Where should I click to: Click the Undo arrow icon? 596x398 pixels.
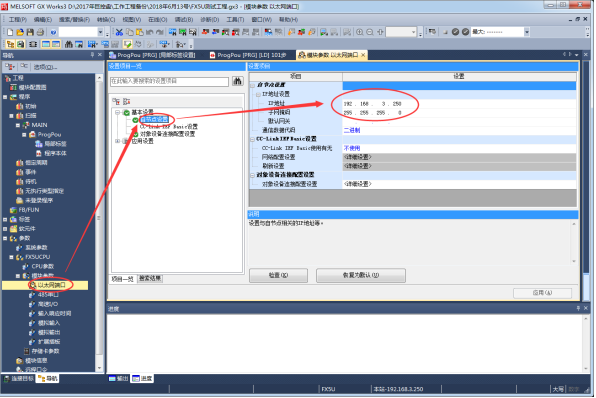click(149, 32)
